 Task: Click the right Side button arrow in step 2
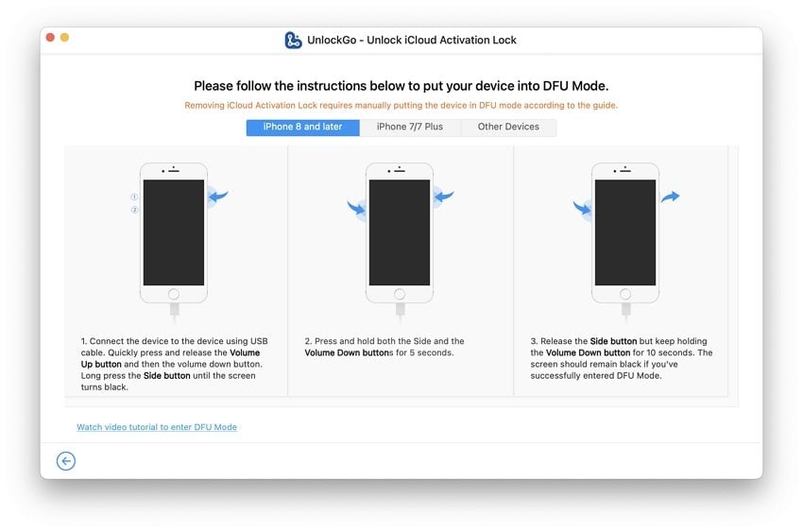click(x=444, y=197)
